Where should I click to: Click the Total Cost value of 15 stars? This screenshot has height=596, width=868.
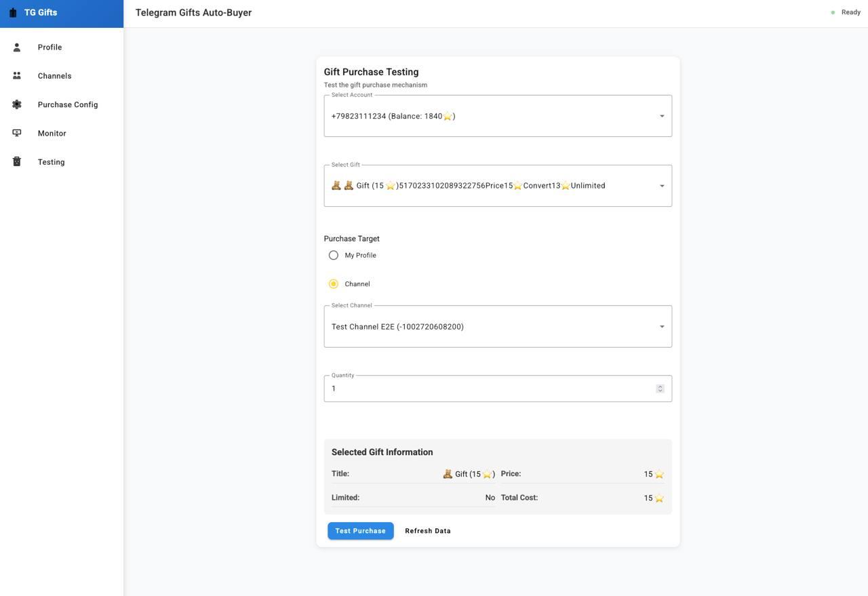(654, 498)
